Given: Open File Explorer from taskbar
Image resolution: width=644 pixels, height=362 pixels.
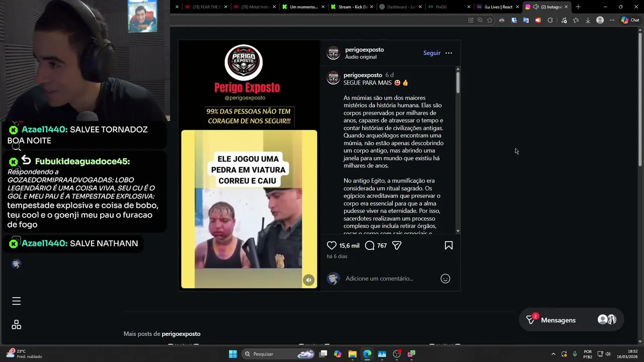Looking at the screenshot, I should point(352,354).
